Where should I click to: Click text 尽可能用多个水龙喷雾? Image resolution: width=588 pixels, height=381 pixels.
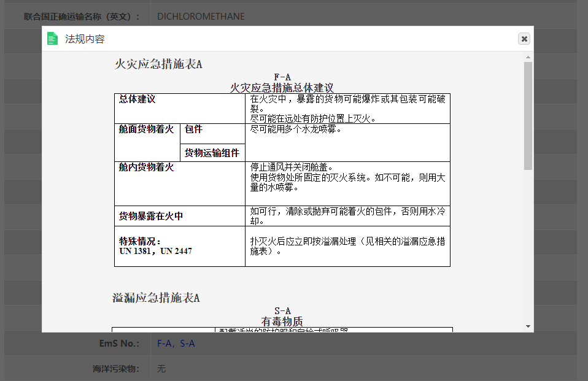pyautogui.click(x=295, y=129)
